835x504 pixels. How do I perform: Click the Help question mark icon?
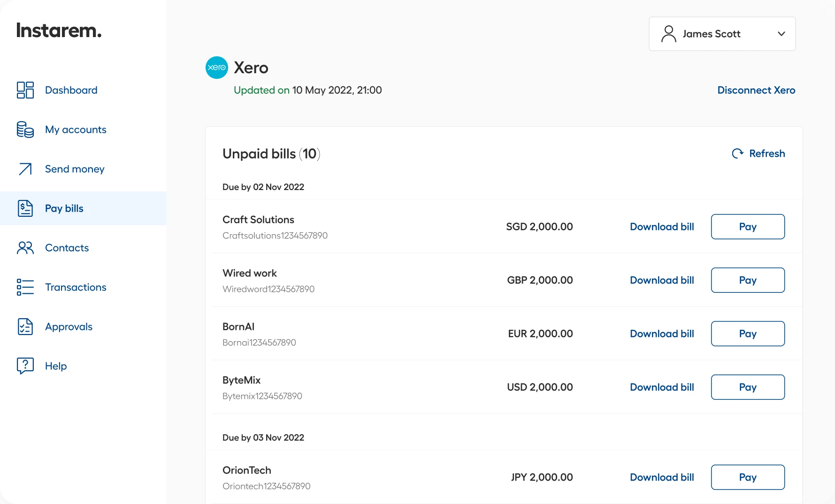[x=25, y=366]
